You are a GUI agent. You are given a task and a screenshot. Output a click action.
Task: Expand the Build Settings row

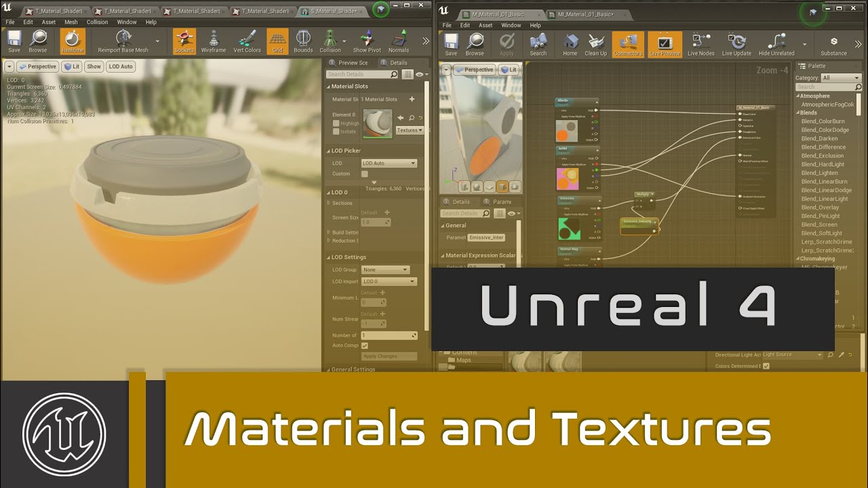click(x=330, y=232)
